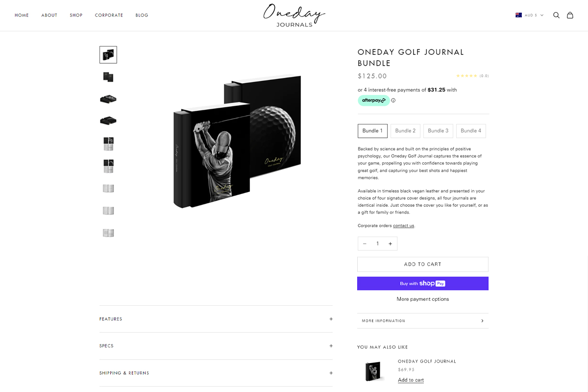Select the Bundle 2 option
588x392 pixels.
coord(405,131)
